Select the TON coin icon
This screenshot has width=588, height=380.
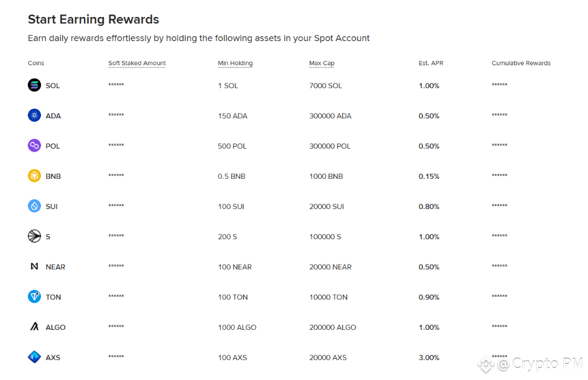click(x=34, y=297)
